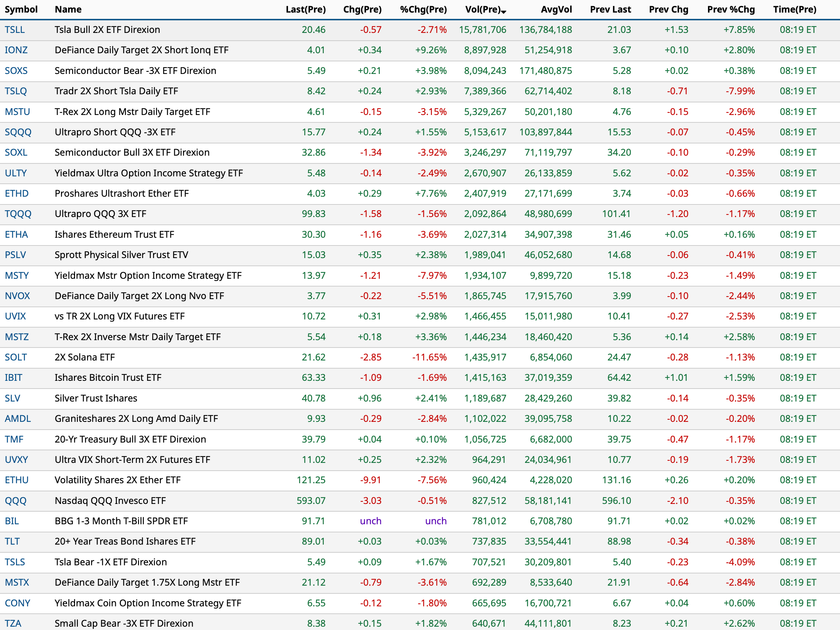Open the TLT symbol link
The width and height of the screenshot is (840, 630).
(x=12, y=541)
